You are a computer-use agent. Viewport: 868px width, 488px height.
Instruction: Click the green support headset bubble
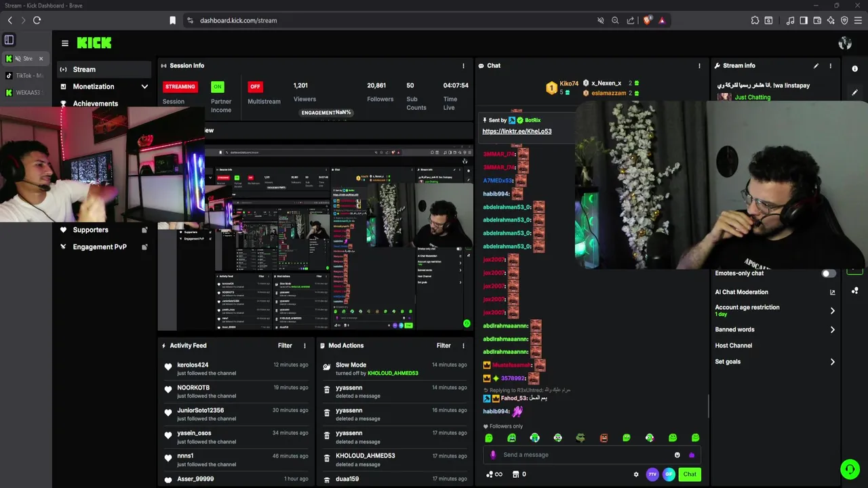850,469
